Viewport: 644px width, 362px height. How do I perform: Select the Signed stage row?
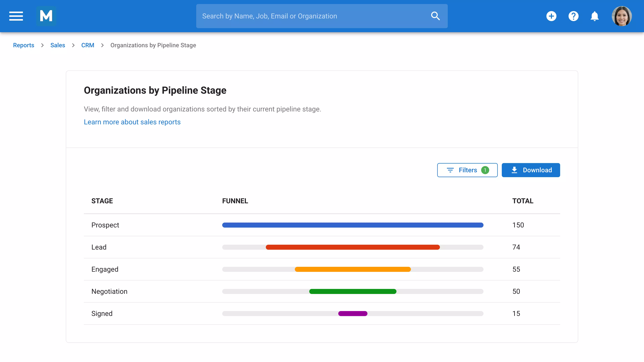(102, 314)
